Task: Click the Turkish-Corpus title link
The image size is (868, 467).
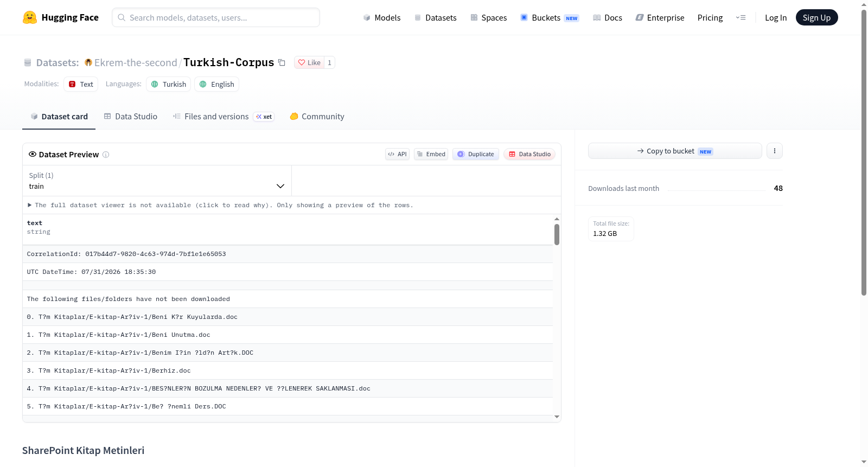Action: 228,62
